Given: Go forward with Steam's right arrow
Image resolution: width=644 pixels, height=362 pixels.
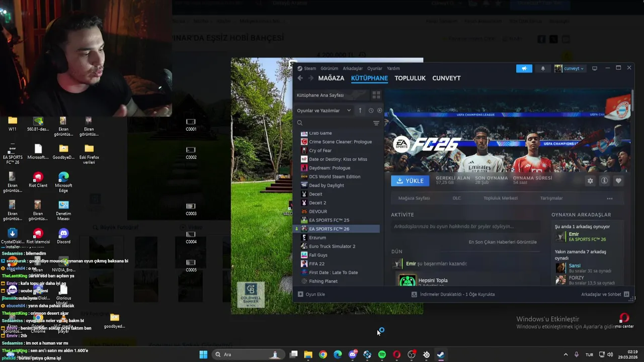Looking at the screenshot, I should (310, 78).
